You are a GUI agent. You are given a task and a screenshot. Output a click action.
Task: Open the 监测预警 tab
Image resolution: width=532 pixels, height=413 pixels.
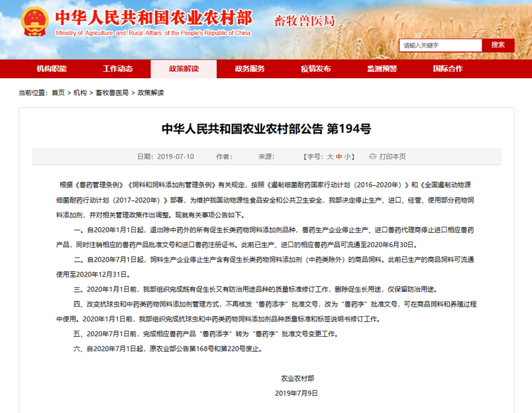click(382, 69)
